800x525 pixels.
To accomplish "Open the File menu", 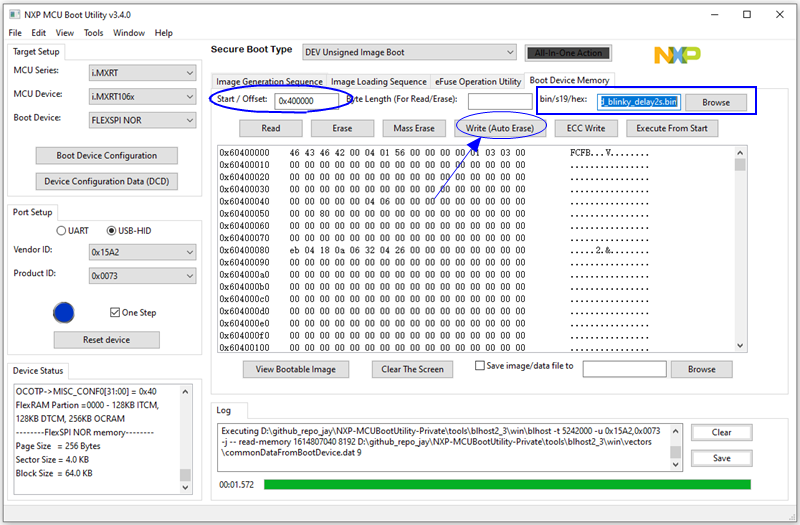I will (x=15, y=33).
